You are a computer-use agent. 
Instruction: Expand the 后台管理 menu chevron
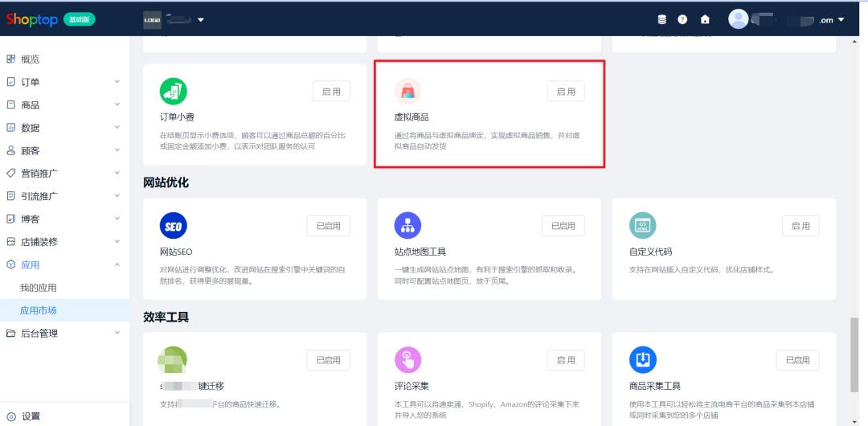pyautogui.click(x=117, y=333)
